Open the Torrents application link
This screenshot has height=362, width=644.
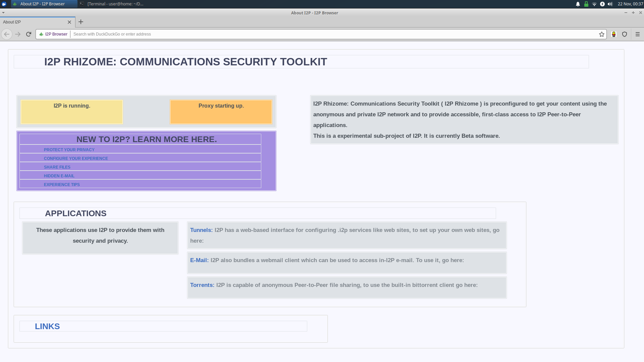tap(202, 285)
